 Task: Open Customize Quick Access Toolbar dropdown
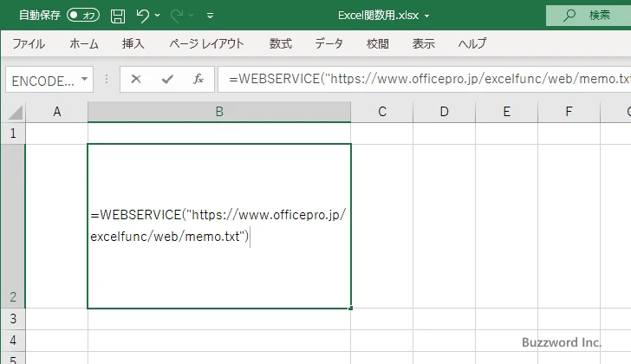(x=210, y=16)
